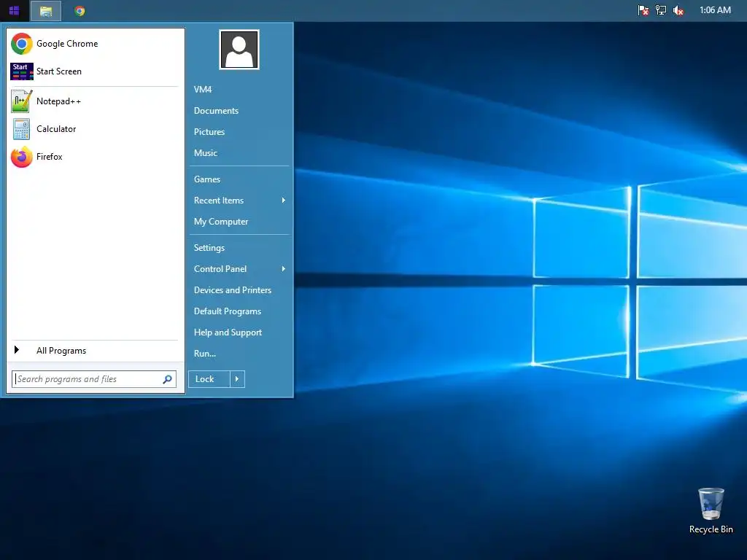Click the Action Center flag tray icon
Viewport: 747px width, 560px height.
(x=643, y=10)
